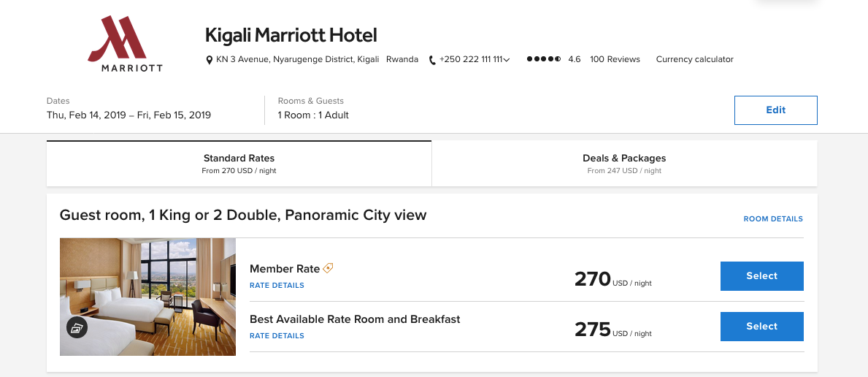Click the Marriott logo
This screenshot has height=377, width=868.
coord(125,44)
